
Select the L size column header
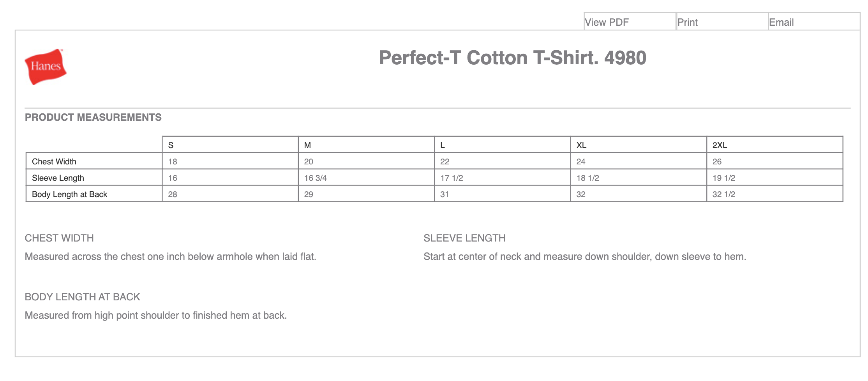pos(503,145)
